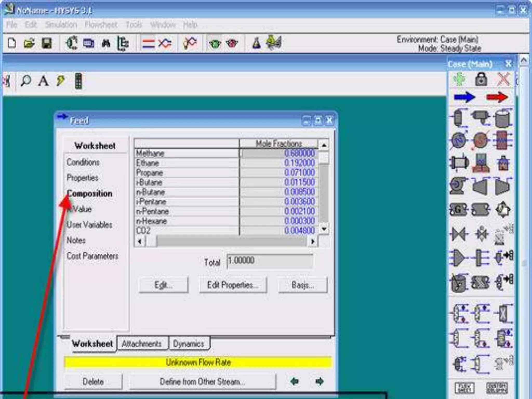Switch to the Attachments tab

tap(142, 344)
